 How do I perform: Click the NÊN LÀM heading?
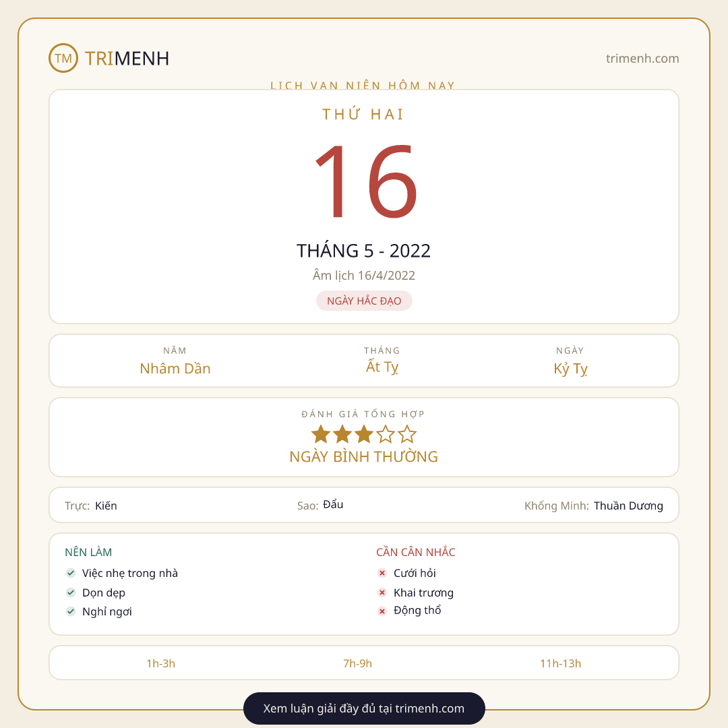tap(88, 552)
